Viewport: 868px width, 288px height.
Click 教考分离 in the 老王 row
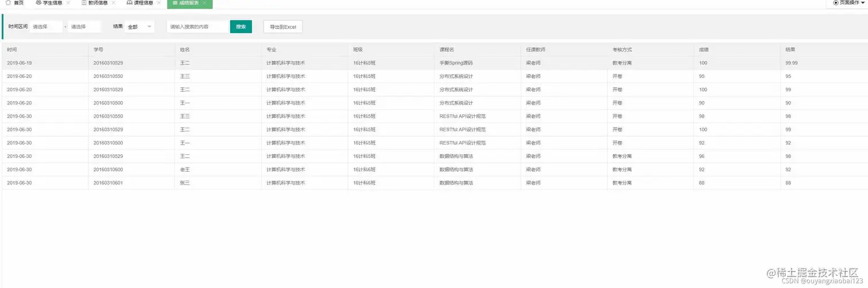coord(622,170)
